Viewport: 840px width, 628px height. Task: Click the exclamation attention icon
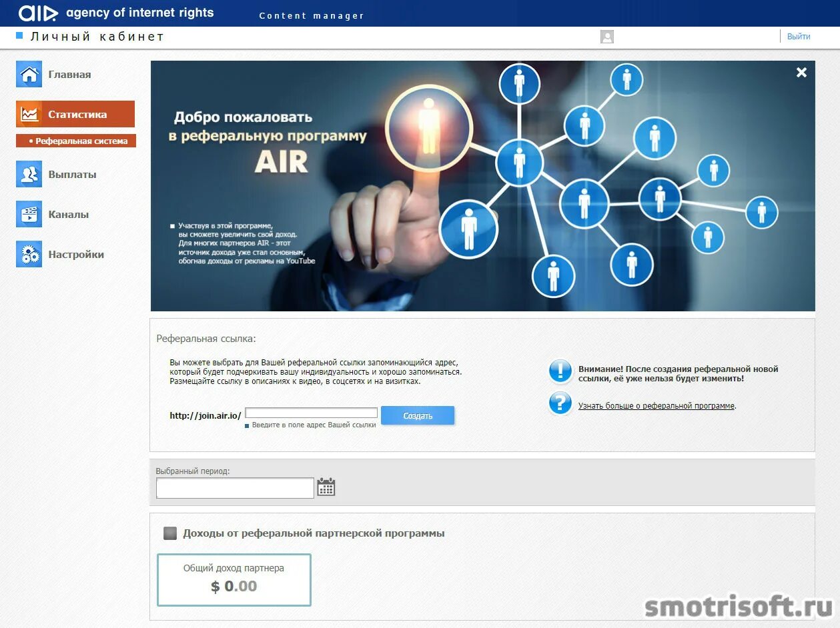point(560,371)
